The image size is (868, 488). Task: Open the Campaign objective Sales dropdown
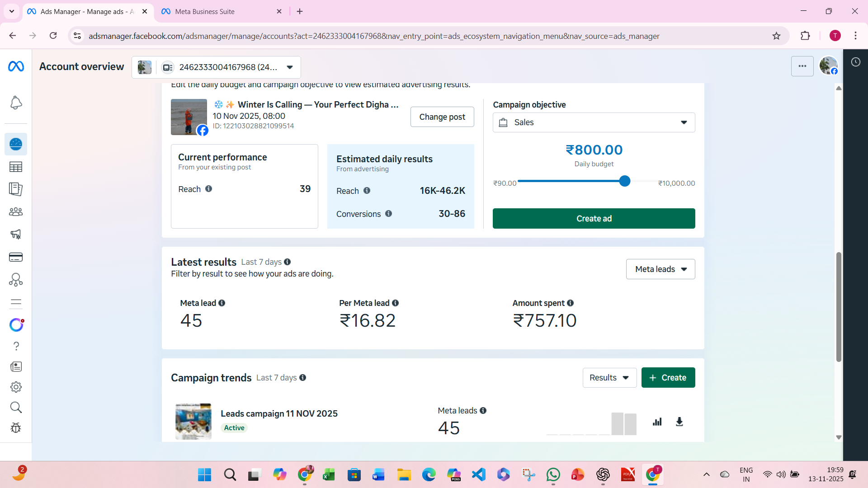[594, 122]
